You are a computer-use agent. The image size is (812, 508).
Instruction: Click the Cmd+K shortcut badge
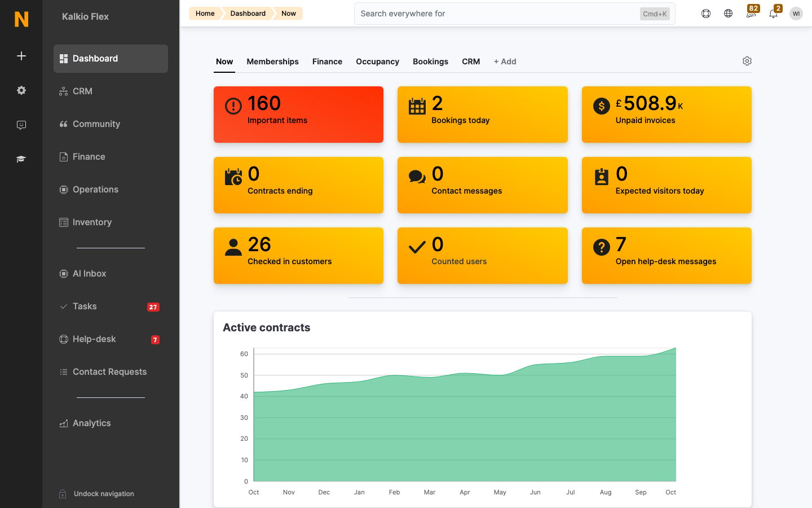coord(655,14)
